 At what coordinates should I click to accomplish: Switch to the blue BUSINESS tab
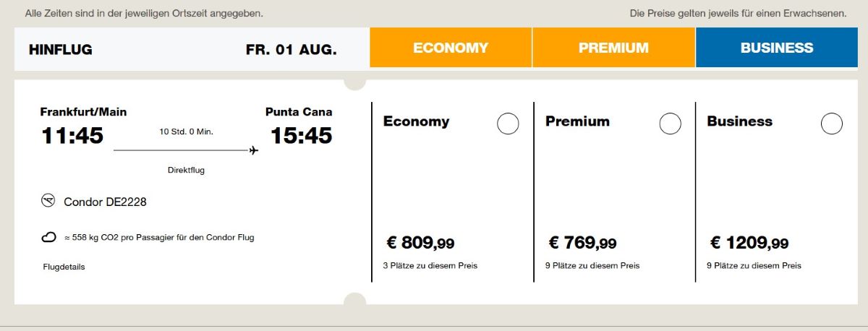tap(776, 48)
